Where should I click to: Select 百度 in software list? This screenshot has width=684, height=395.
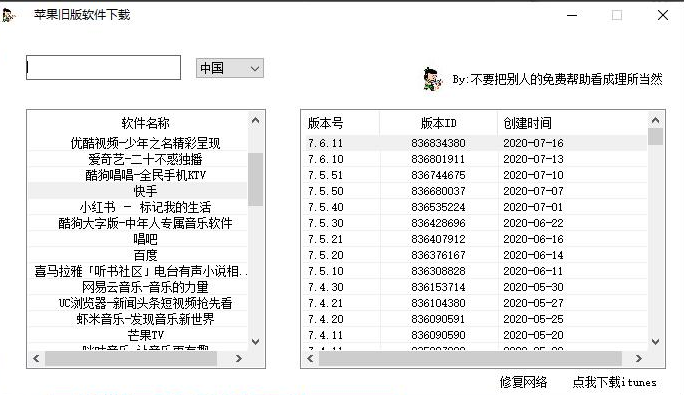(138, 255)
